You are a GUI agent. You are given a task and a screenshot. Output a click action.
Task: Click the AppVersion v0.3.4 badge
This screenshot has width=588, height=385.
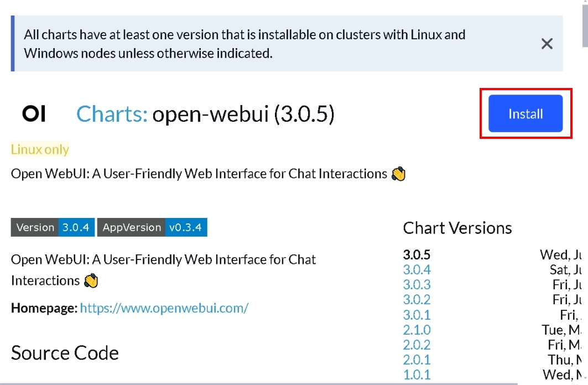tap(152, 227)
